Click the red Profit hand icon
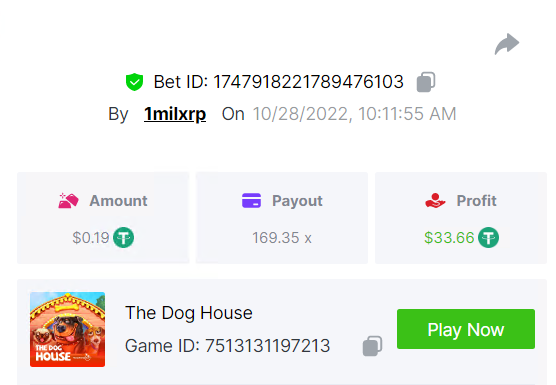This screenshot has width=556, height=385. (435, 201)
